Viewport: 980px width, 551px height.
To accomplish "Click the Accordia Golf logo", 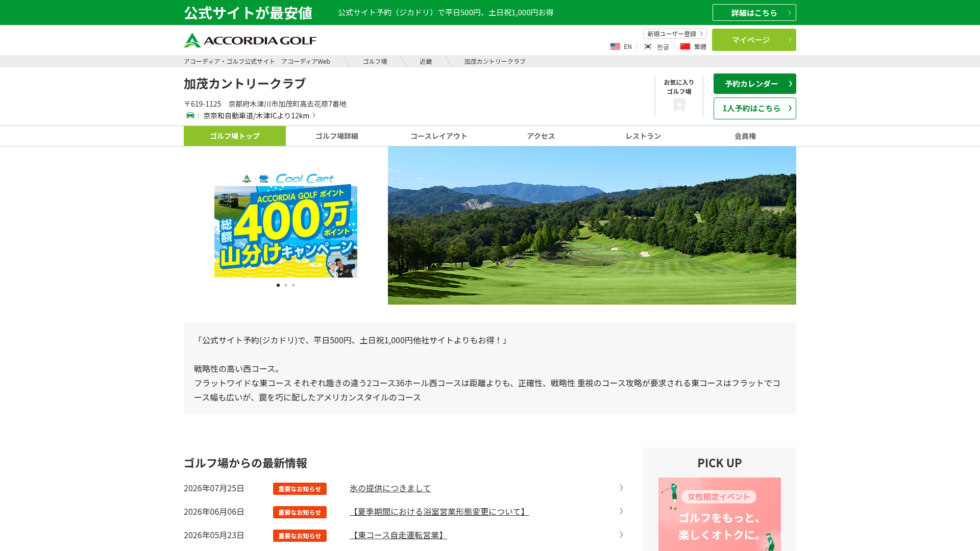I will 250,40.
